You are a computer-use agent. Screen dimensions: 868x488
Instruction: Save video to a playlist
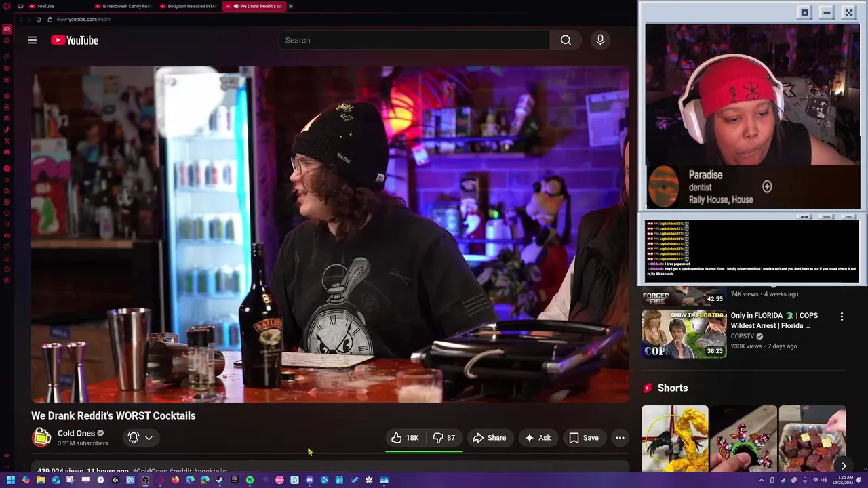[584, 438]
